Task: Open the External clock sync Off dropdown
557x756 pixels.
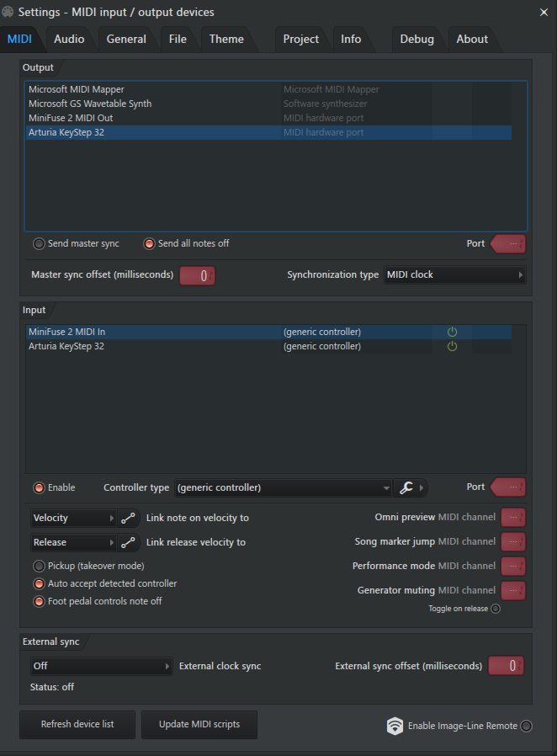Action: (101, 666)
